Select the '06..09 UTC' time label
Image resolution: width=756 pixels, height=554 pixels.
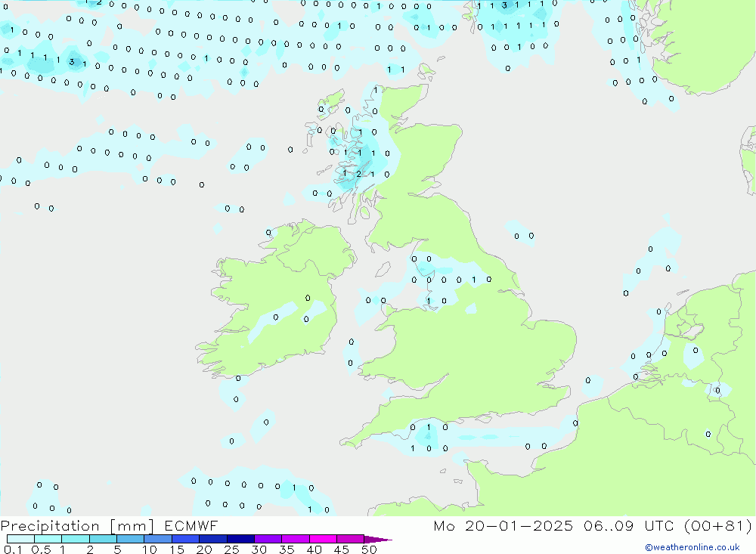coord(628,525)
